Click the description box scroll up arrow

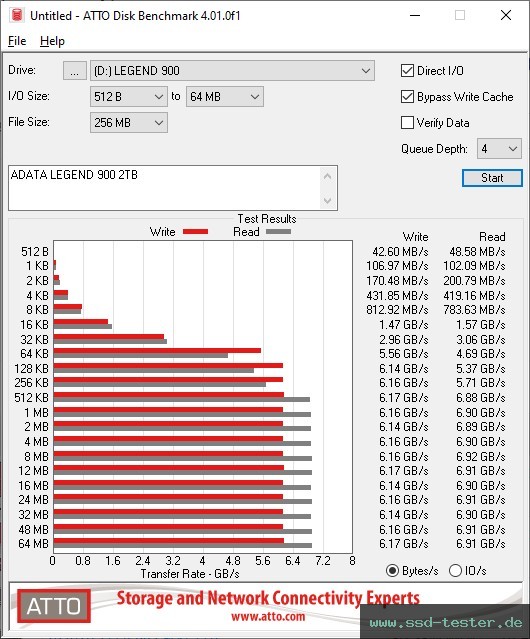(328, 176)
